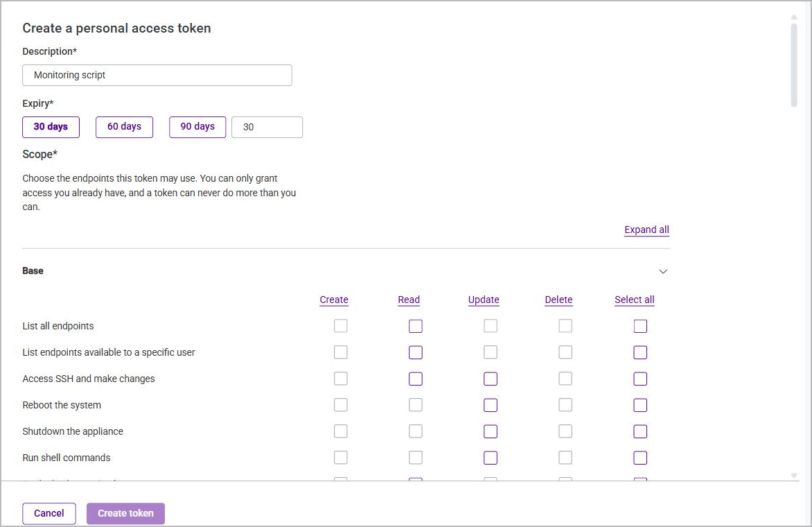
Task: Collapse the Base section chevron
Action: pyautogui.click(x=663, y=272)
